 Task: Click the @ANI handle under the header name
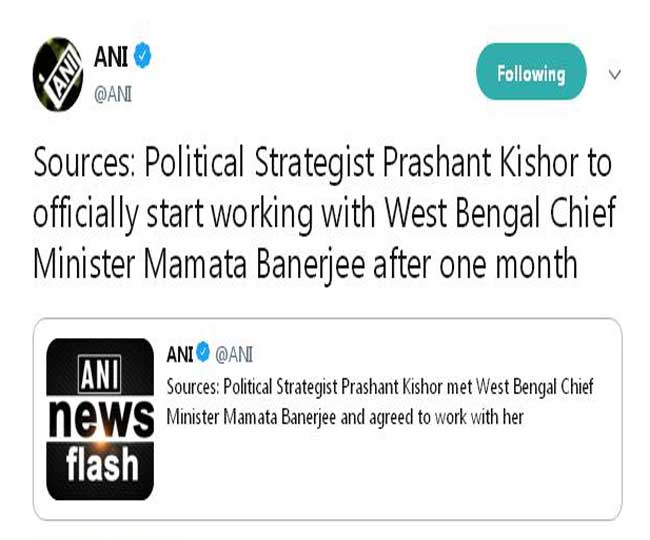113,94
